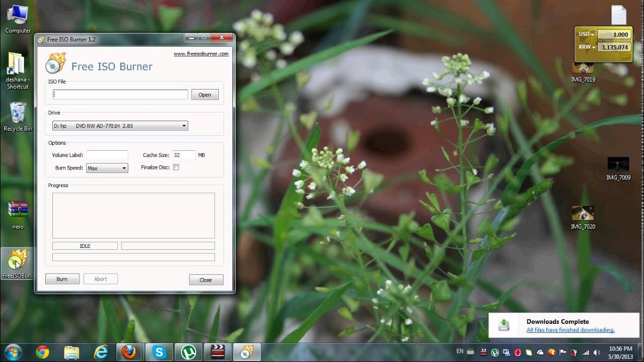Click the globe icon on currency gadget
The height and width of the screenshot is (362, 644).
[x=625, y=56]
